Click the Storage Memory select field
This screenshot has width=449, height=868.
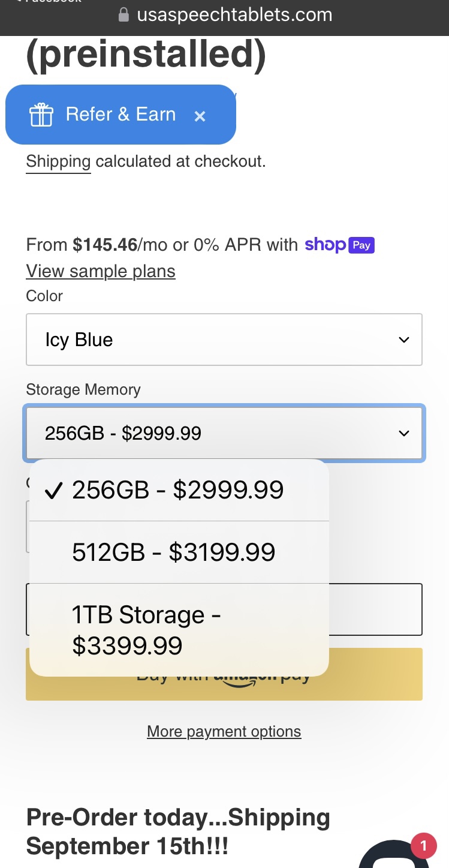click(224, 433)
